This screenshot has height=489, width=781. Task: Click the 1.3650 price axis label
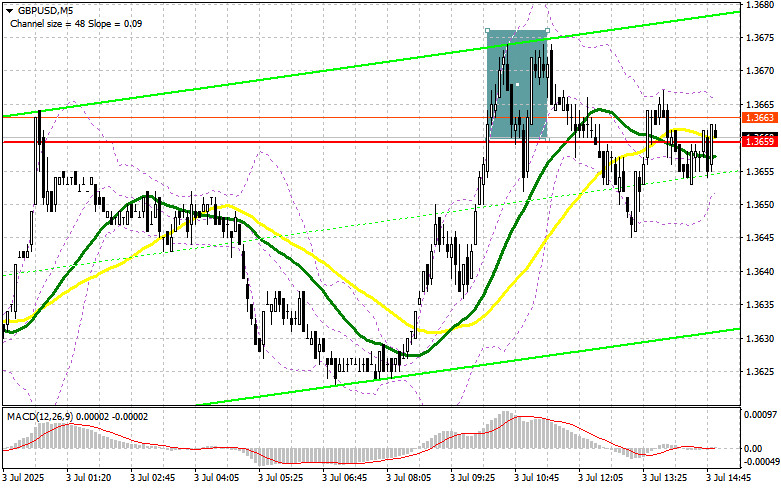[760, 205]
